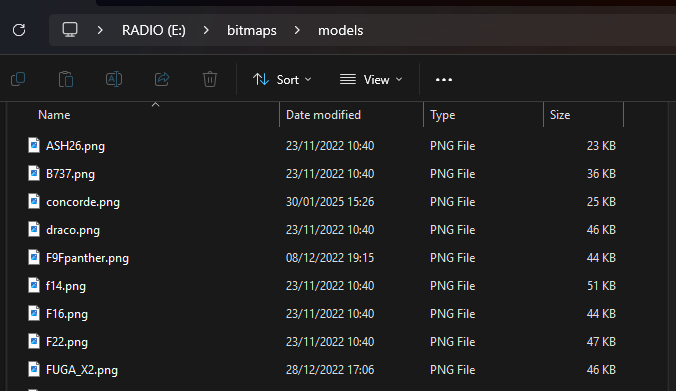The height and width of the screenshot is (391, 676).
Task: Select the file name F22.png
Action: pyautogui.click(x=67, y=342)
